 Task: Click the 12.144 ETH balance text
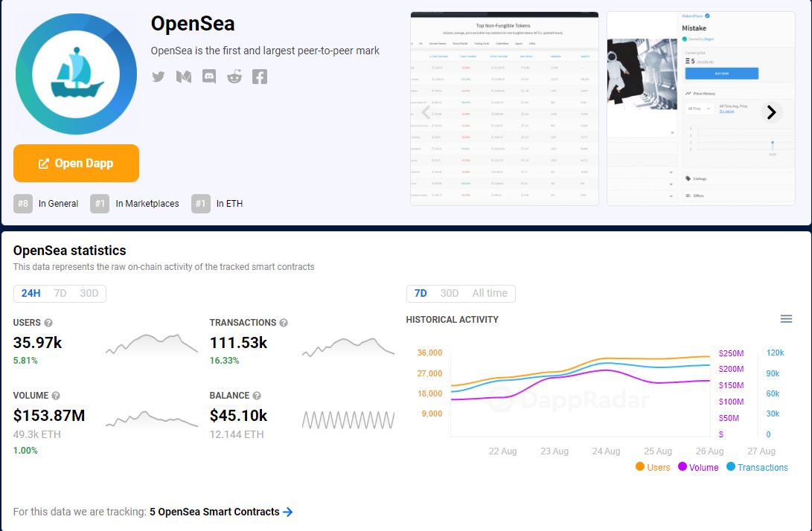(x=237, y=435)
